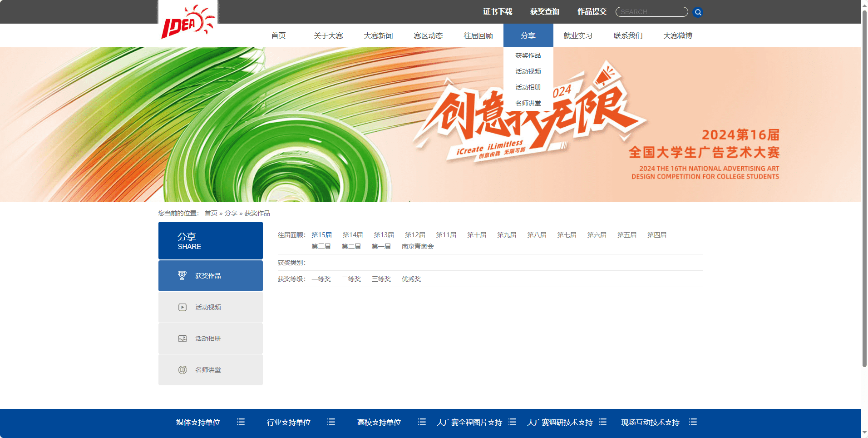Click the play icon beside 活动视频
This screenshot has height=438, width=868.
pyautogui.click(x=182, y=307)
